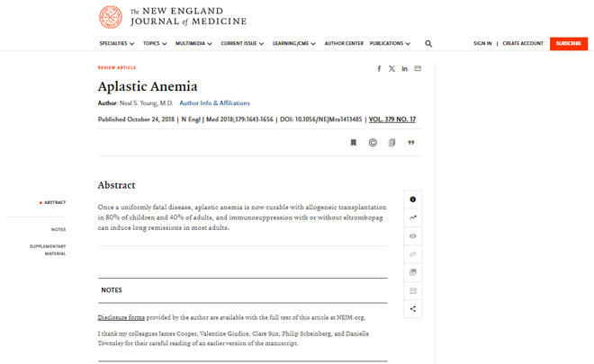The image size is (594, 364).
Task: Share article by email
Action: click(x=418, y=68)
